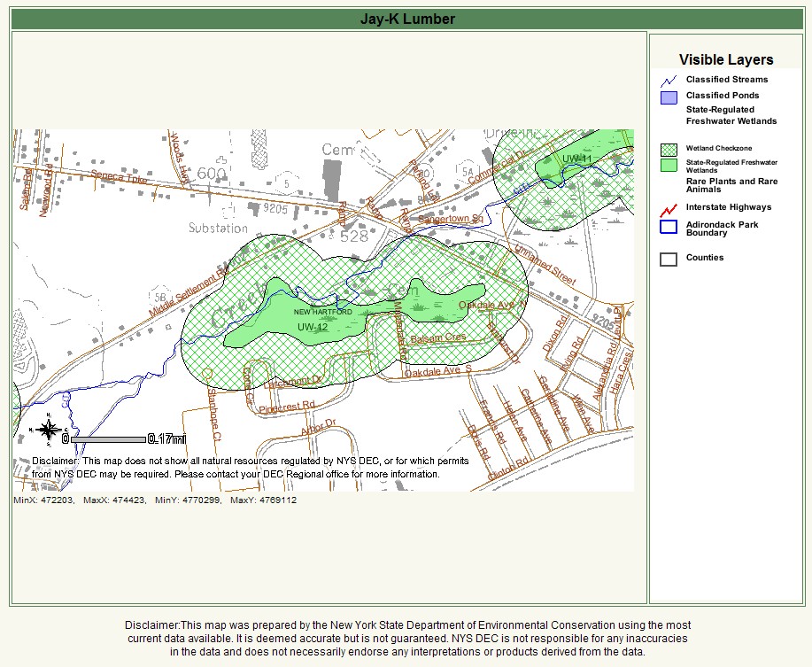Click the Salem Rd street label

pyautogui.click(x=26, y=189)
